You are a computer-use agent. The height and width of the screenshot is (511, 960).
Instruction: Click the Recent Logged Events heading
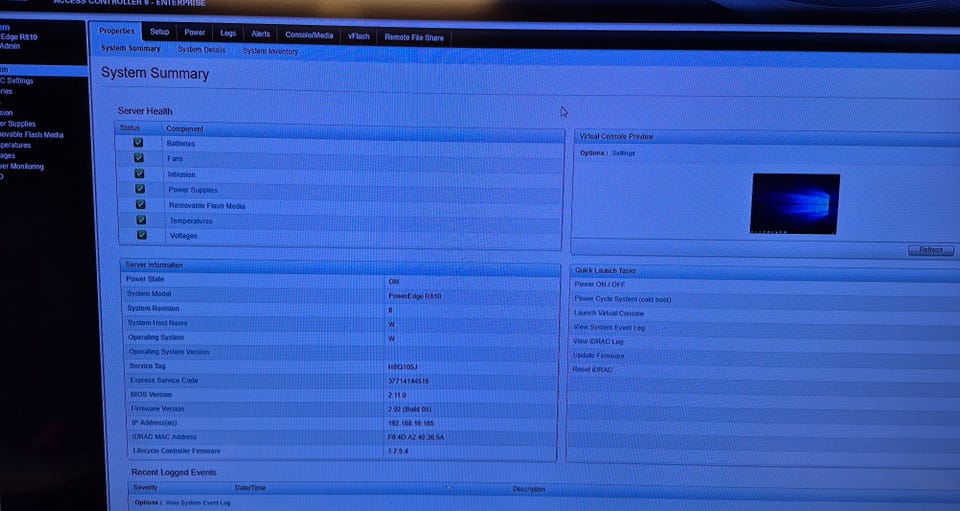[174, 472]
